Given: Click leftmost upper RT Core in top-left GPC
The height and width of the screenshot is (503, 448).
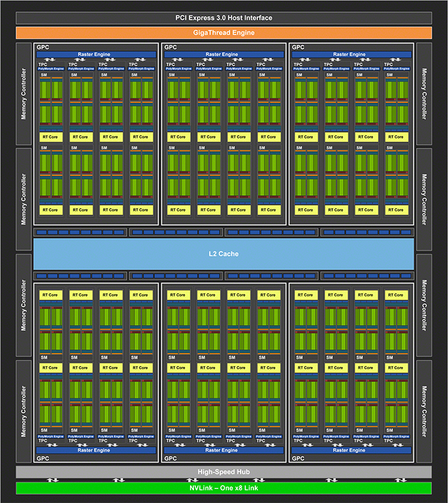Looking at the screenshot, I should [x=51, y=137].
